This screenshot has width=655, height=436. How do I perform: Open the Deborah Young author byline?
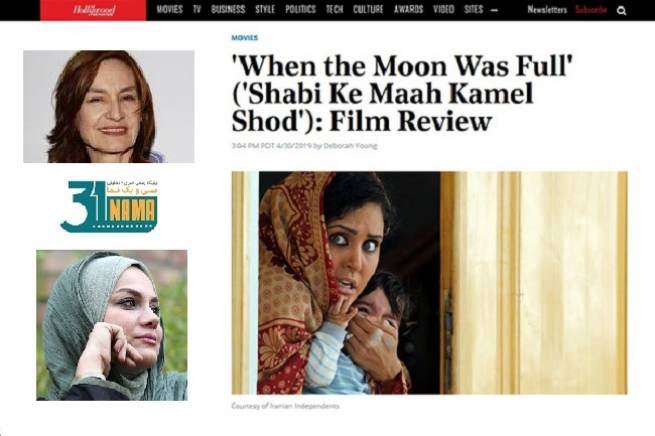click(350, 146)
